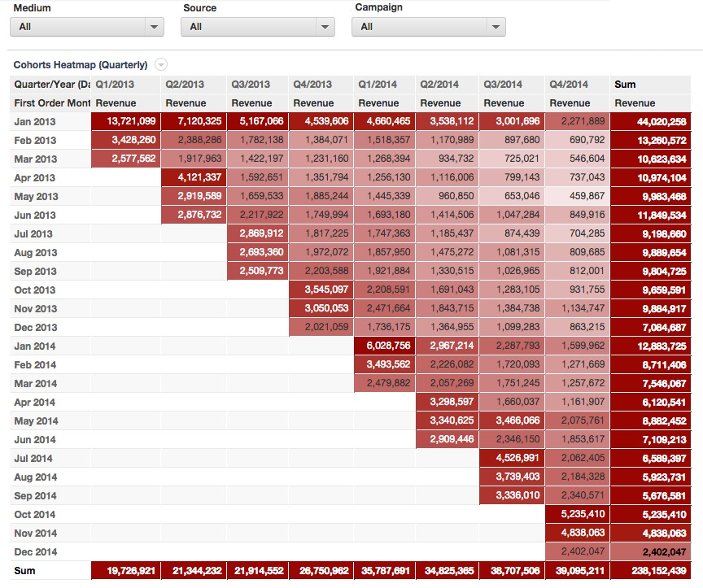The height and width of the screenshot is (588, 703).
Task: Select the Q1/2014 column header
Action: click(385, 85)
